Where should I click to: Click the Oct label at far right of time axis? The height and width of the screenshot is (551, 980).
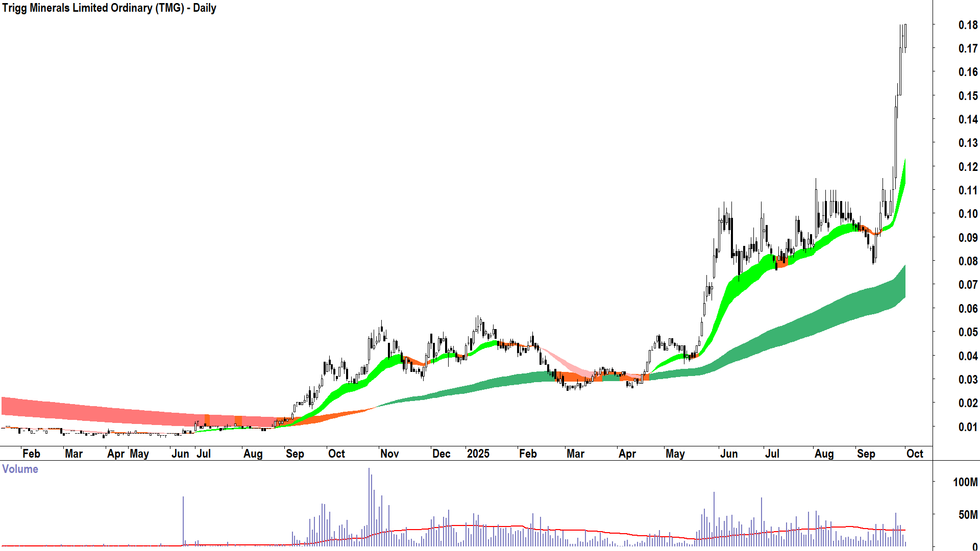click(x=915, y=454)
